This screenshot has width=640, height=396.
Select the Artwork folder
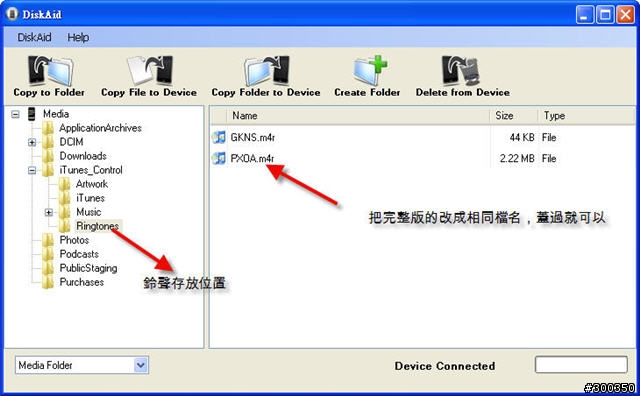tap(92, 184)
